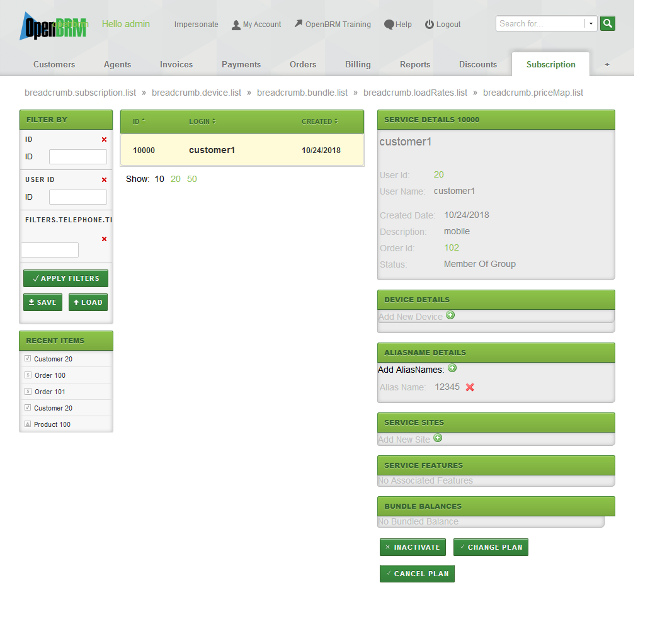The height and width of the screenshot is (624, 672).
Task: Remove the ID filter with red X
Action: click(104, 140)
